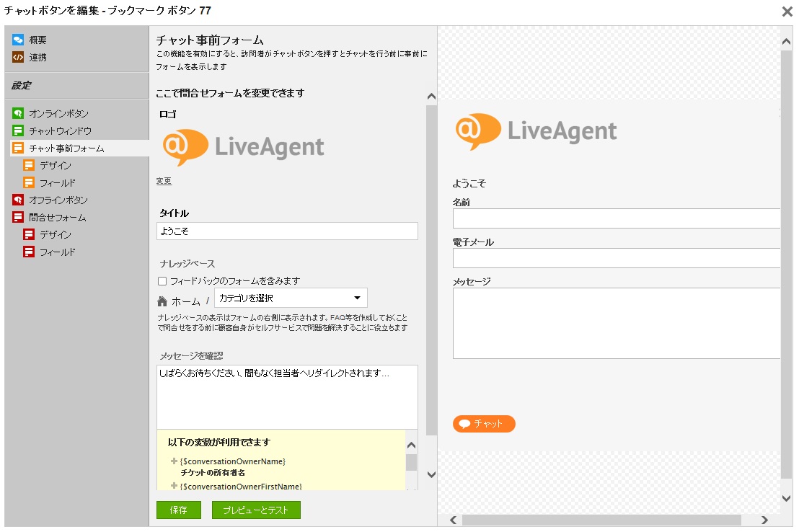Click red フィールド icon under 問合せフォーム

(x=29, y=252)
